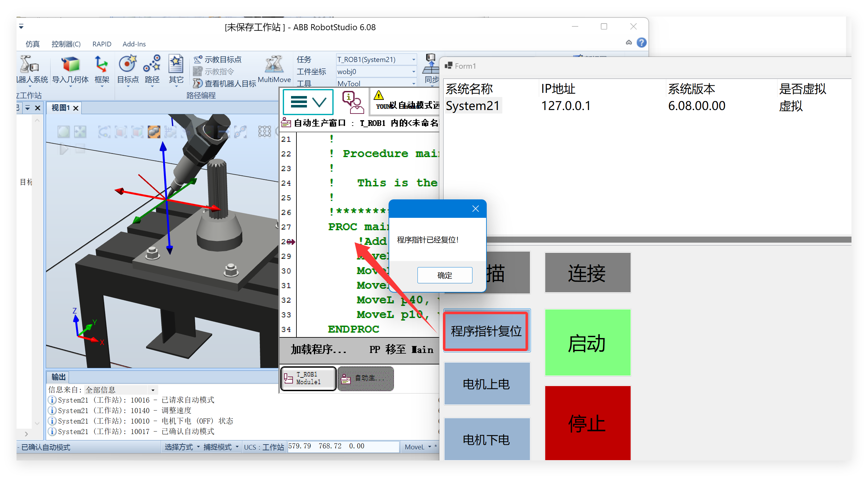The width and height of the screenshot is (868, 477).
Task: Click the Import Geometry (导入几何体) icon
Action: (70, 64)
